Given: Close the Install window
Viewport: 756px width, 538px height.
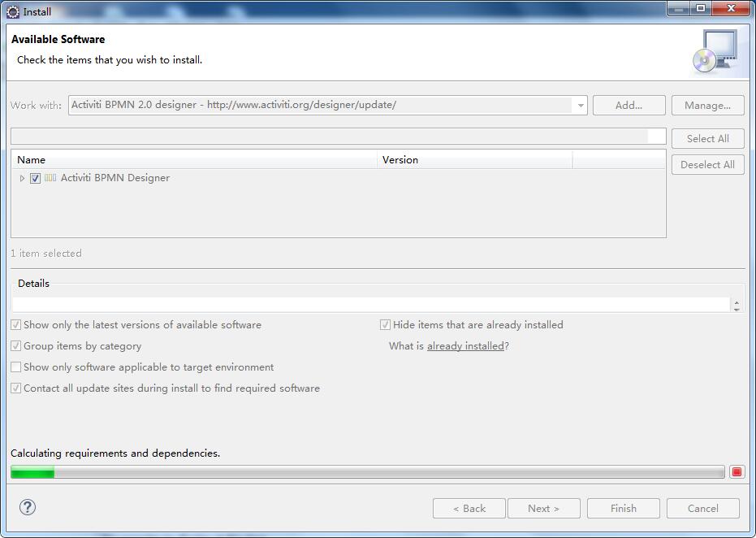Looking at the screenshot, I should click(x=731, y=8).
